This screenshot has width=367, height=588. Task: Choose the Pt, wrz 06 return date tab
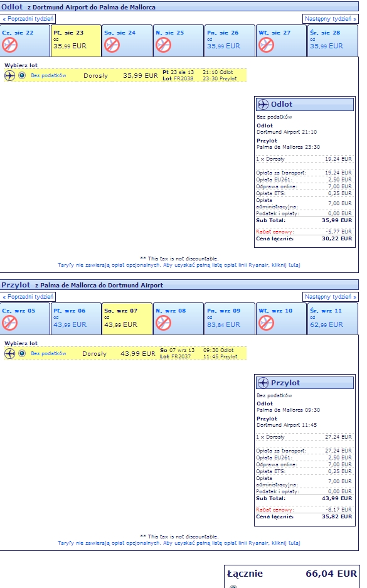coord(75,319)
